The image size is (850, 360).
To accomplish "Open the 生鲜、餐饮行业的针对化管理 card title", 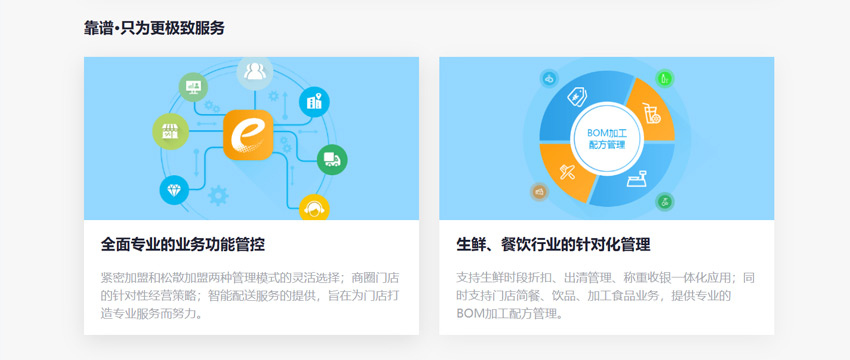I will [x=553, y=245].
